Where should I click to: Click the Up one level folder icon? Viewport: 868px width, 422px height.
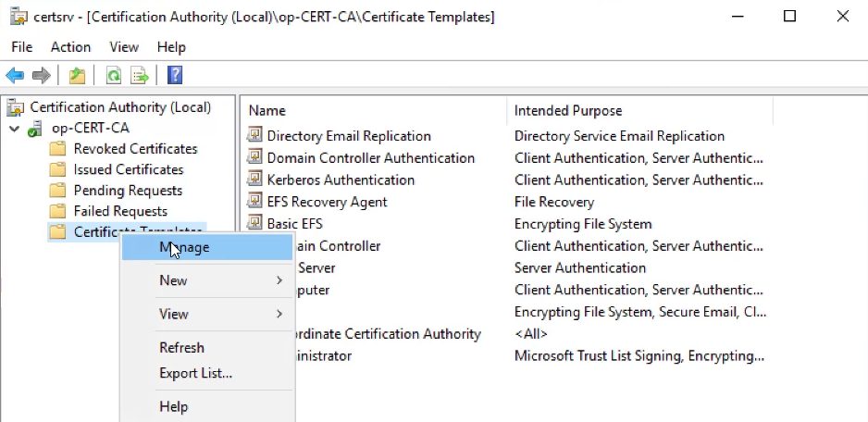tap(77, 75)
